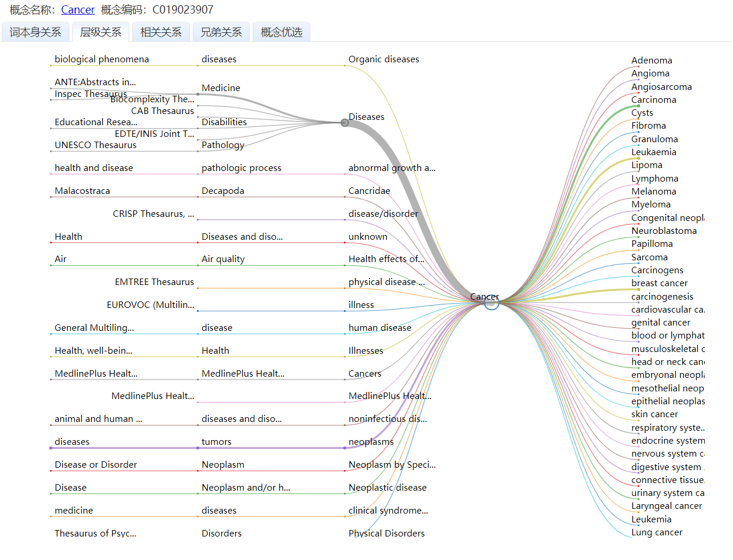Go to the 兄弟关系 tab

221,32
